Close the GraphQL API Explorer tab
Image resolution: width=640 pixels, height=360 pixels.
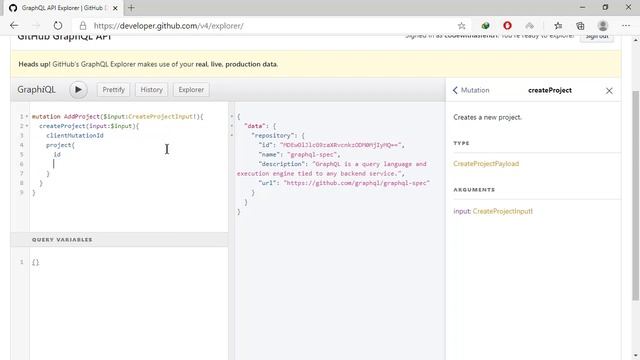click(115, 8)
